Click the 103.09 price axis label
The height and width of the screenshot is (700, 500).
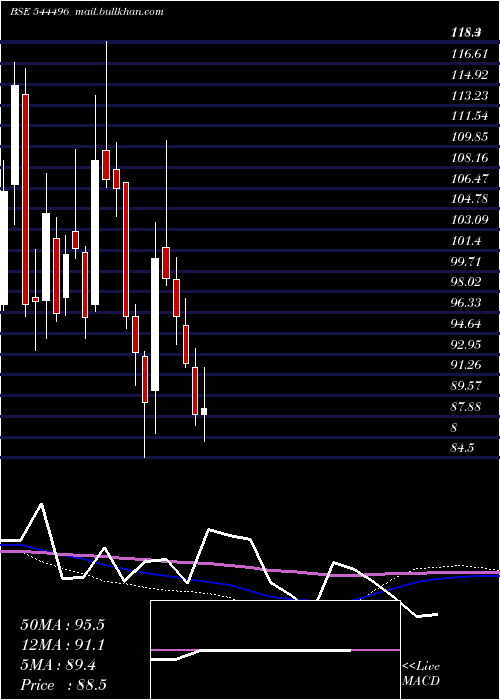pos(469,220)
